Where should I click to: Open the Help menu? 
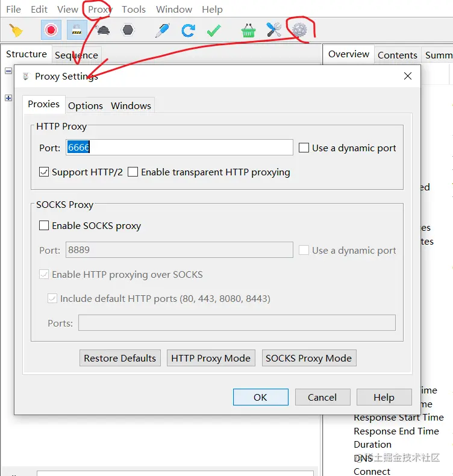(x=213, y=10)
